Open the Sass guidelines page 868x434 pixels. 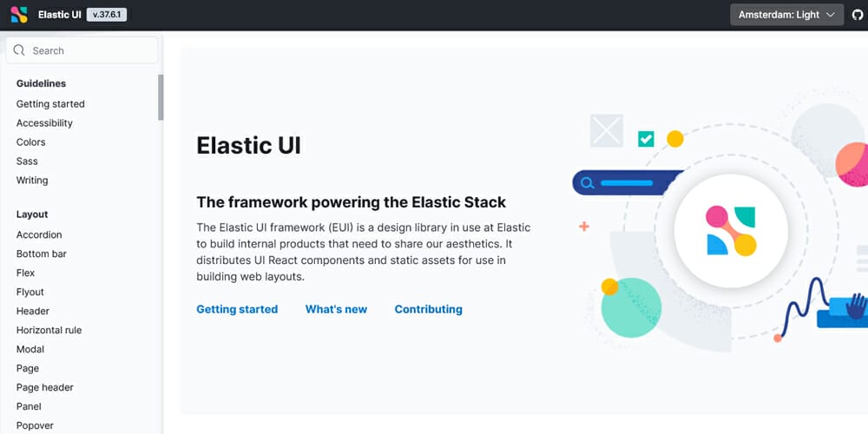[x=27, y=161]
